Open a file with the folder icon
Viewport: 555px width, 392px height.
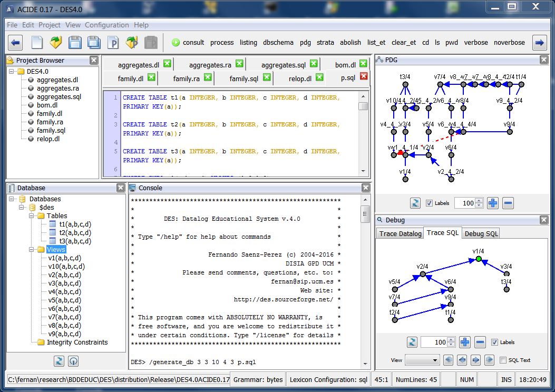click(x=55, y=43)
